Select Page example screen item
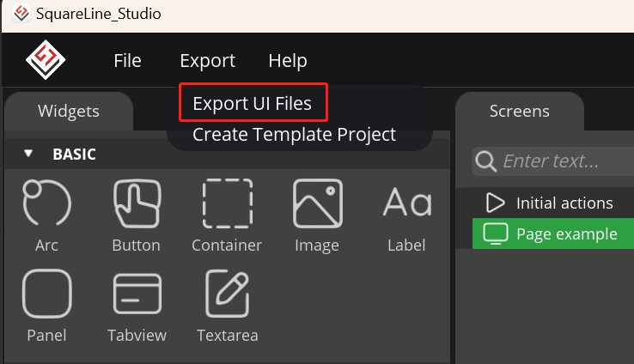The image size is (634, 364). coord(553,234)
